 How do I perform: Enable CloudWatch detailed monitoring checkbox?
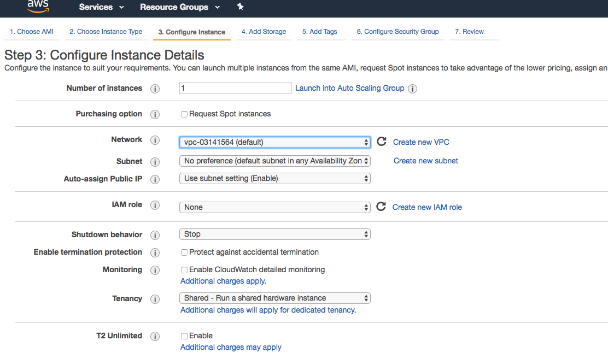click(x=184, y=270)
